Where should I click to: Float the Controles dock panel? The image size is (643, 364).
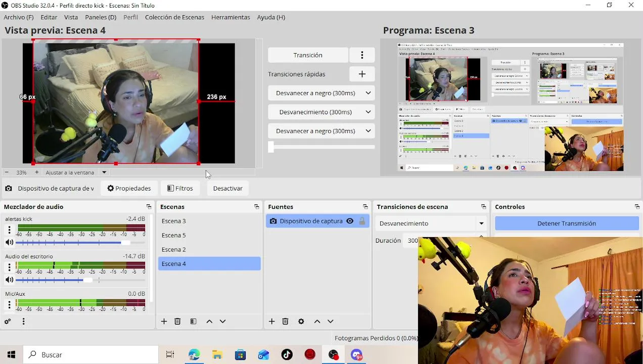(x=637, y=207)
